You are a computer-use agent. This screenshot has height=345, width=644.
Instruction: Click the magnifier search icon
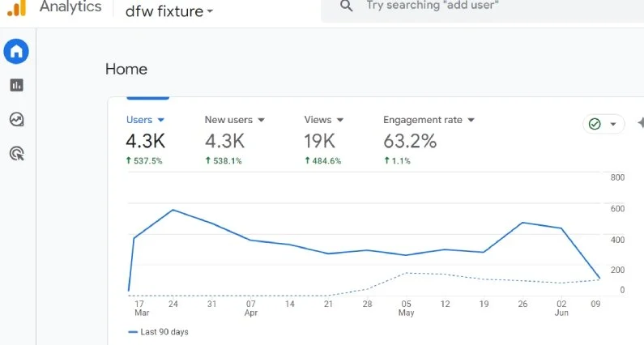346,6
